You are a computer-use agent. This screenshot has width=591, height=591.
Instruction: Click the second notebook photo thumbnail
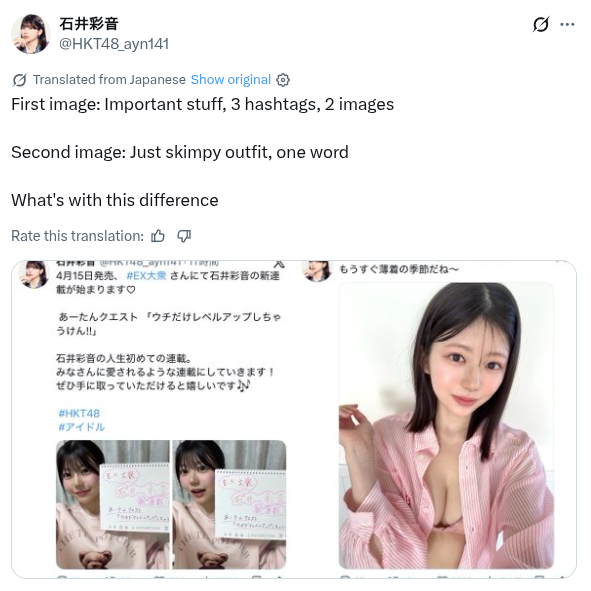[229, 505]
